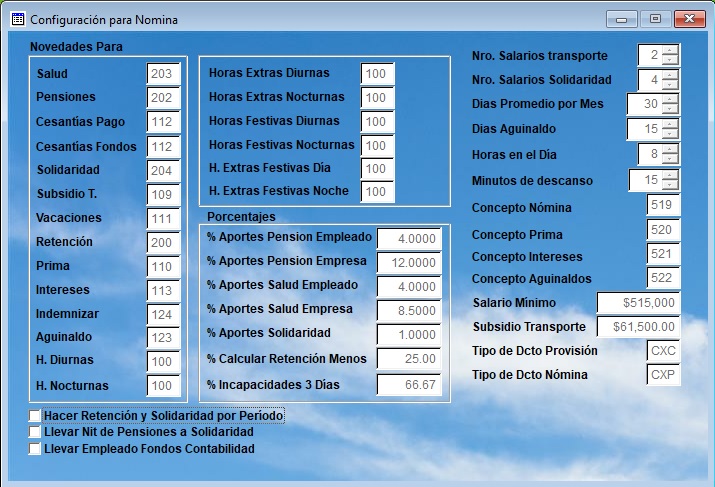The image size is (715, 487).
Task: Select % Aportes Salud Empleado field
Action: coord(409,287)
